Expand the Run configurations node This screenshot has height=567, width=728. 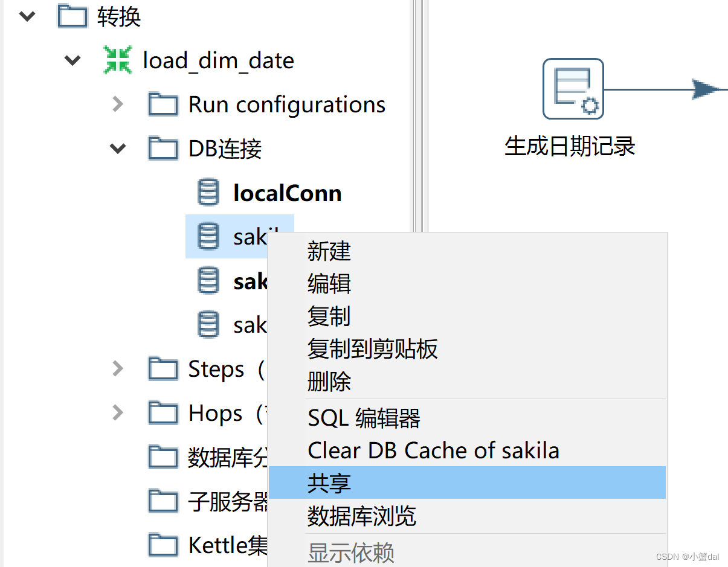coord(117,104)
